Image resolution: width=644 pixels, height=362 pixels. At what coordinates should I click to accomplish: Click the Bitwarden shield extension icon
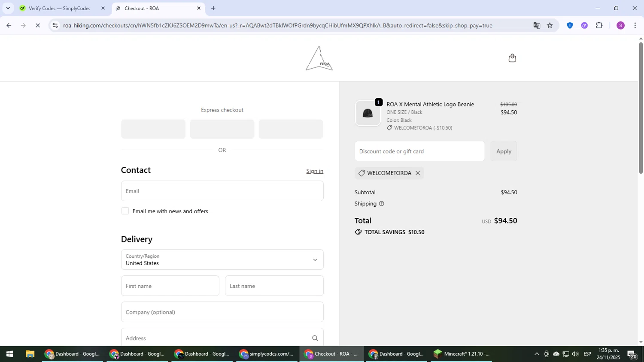point(570,25)
